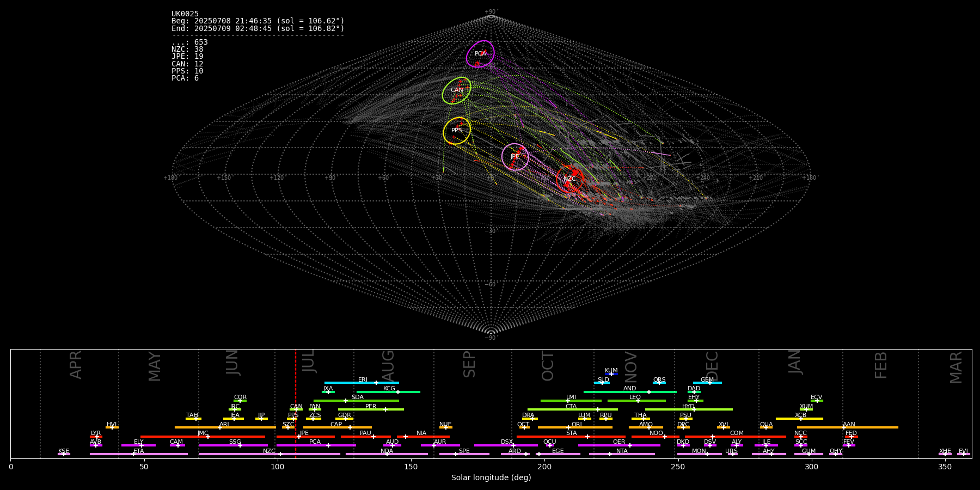Image resolution: width=980 pixels, height=490 pixels.
Task: Click the EVI shower label
Action: (x=963, y=451)
